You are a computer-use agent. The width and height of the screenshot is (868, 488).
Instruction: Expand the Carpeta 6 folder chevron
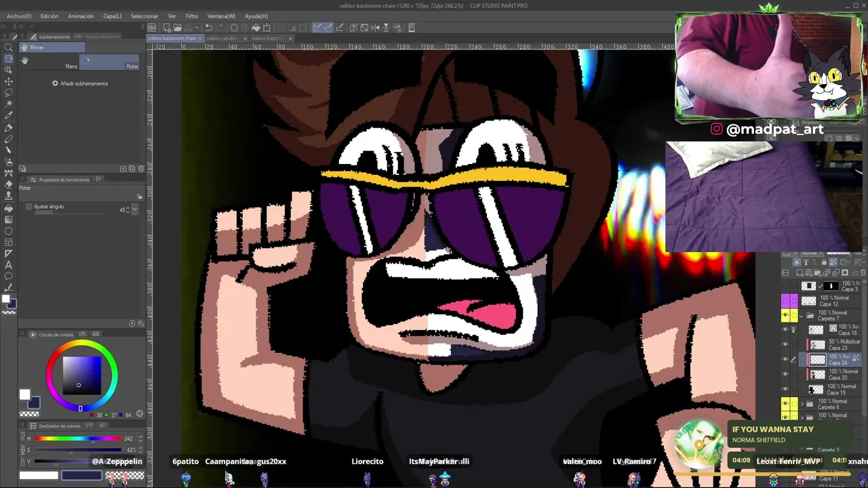tap(802, 404)
